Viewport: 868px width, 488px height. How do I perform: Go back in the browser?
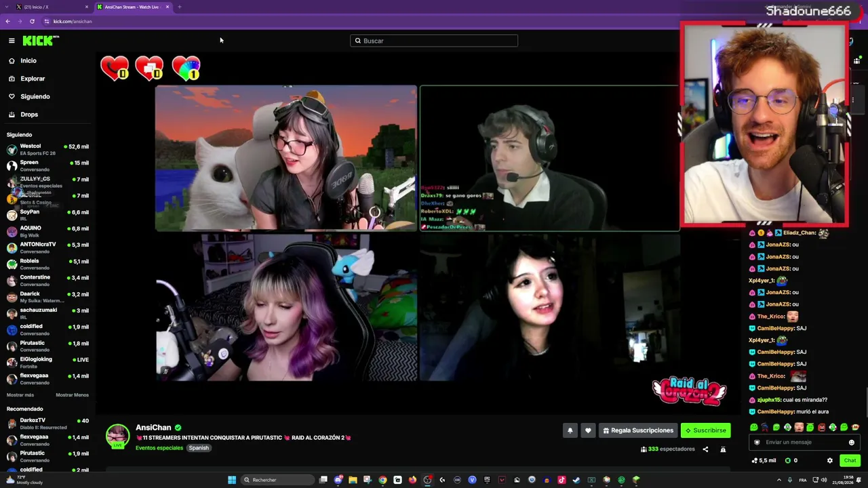[7, 22]
